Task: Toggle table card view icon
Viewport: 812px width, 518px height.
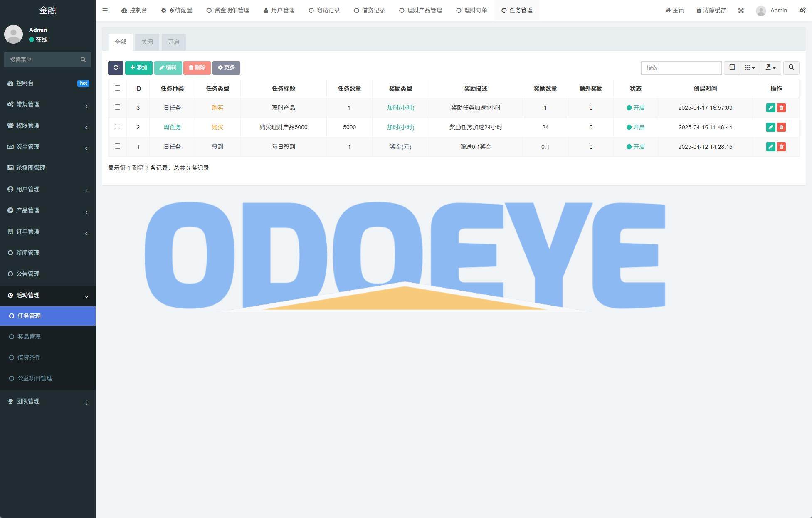Action: click(732, 68)
